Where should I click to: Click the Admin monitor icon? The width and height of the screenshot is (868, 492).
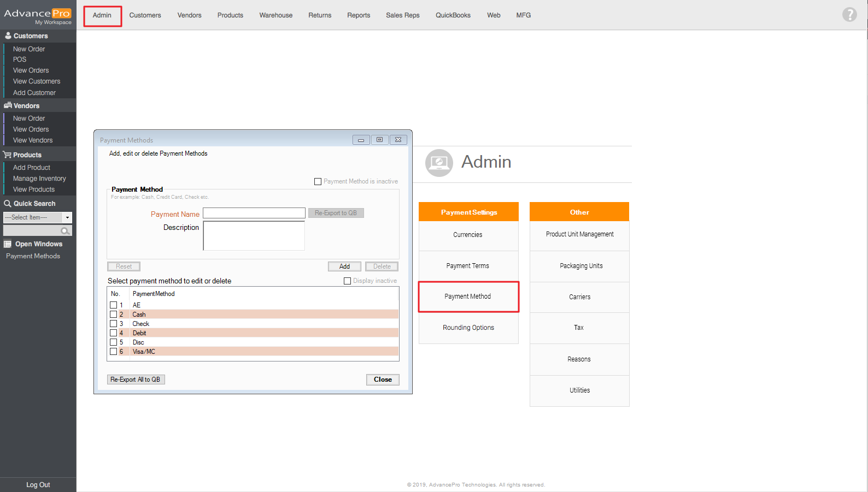439,163
